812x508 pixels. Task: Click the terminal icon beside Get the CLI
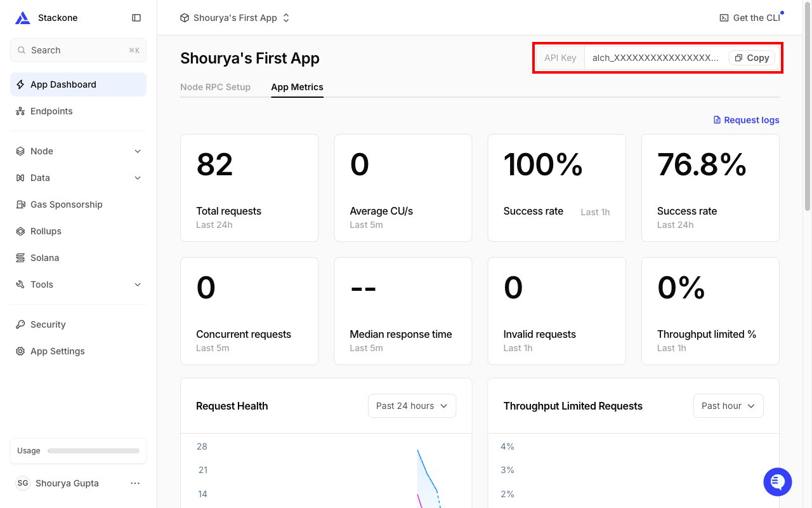pyautogui.click(x=724, y=18)
